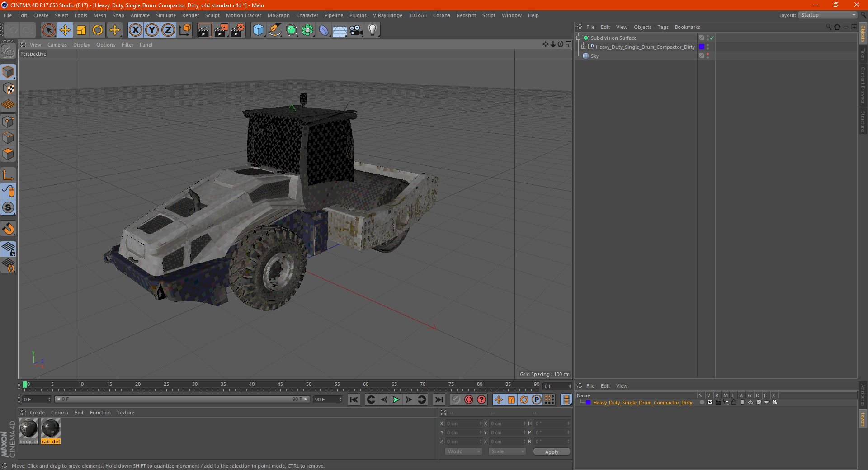Toggle X axis lock

(135, 30)
